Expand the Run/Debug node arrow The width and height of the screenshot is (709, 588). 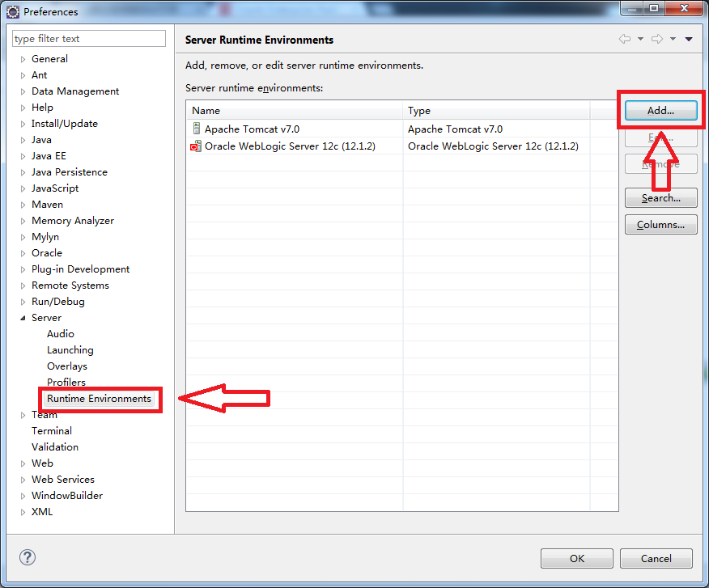(x=23, y=302)
